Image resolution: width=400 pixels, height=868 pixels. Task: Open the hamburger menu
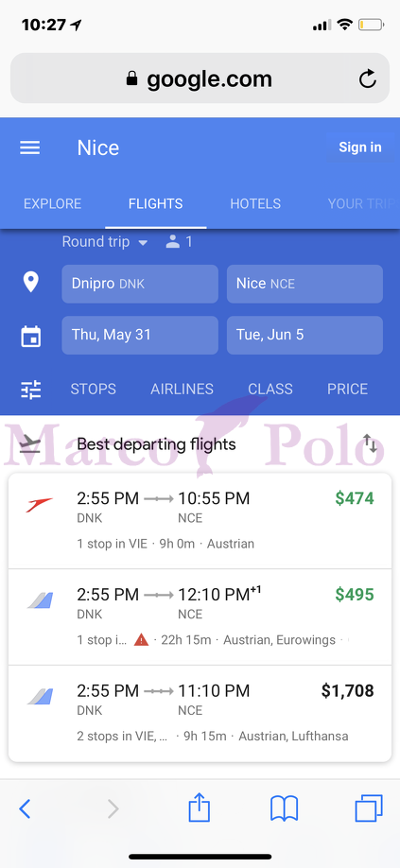point(30,148)
